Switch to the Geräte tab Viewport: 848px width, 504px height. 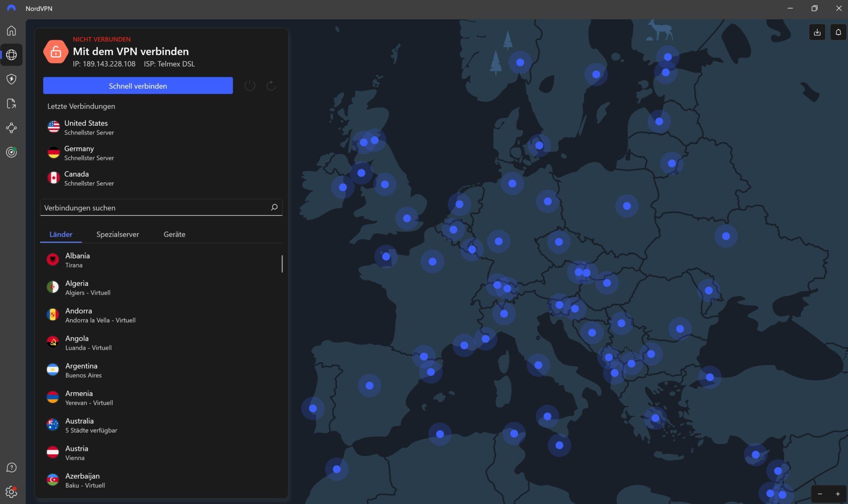(x=174, y=234)
